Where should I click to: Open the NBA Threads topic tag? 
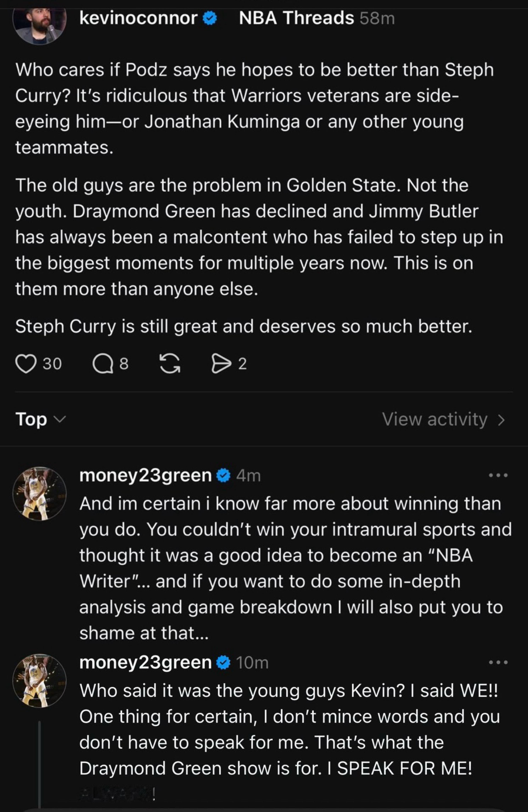coord(296,18)
